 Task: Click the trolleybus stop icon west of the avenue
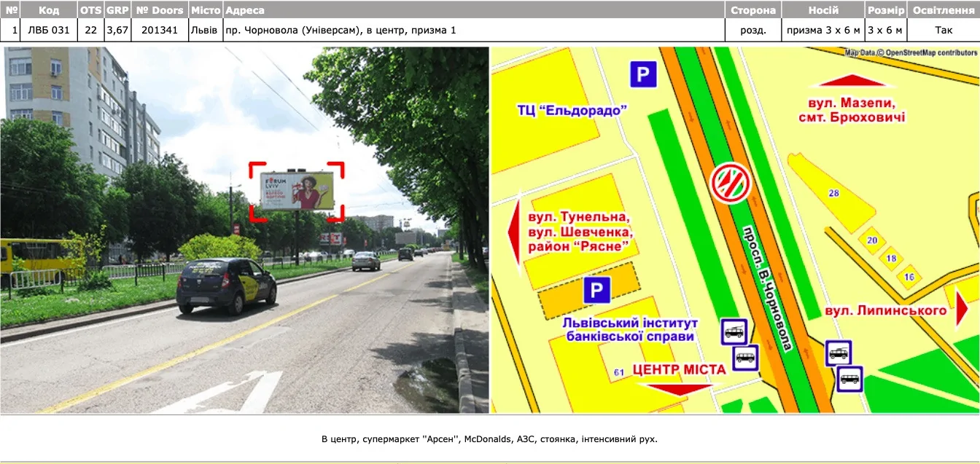point(734,331)
